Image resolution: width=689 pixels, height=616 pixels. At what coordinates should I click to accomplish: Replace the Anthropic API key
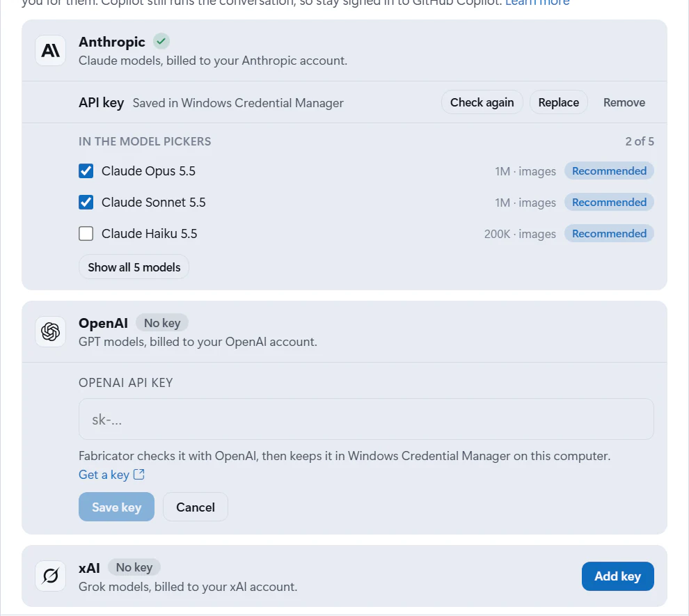click(x=558, y=102)
